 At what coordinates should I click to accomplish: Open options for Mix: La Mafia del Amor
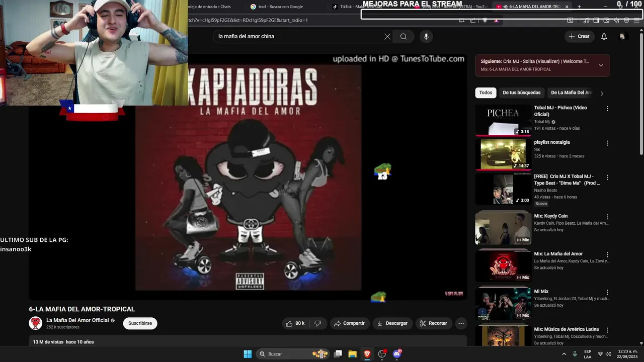click(607, 255)
